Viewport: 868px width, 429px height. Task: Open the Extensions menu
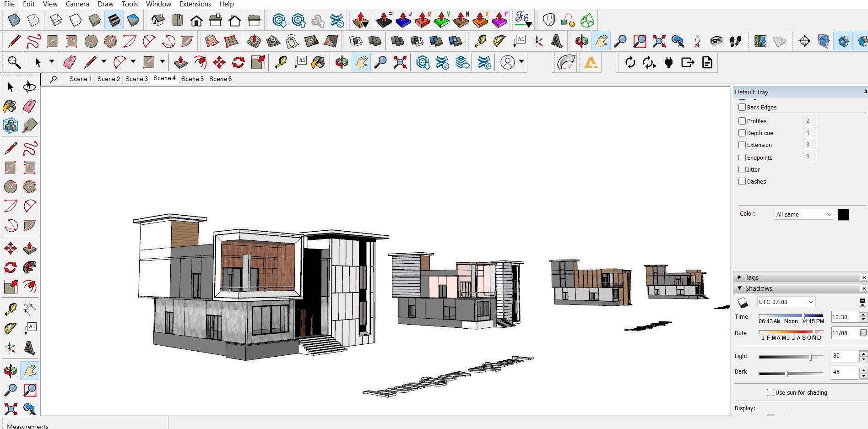coord(195,4)
